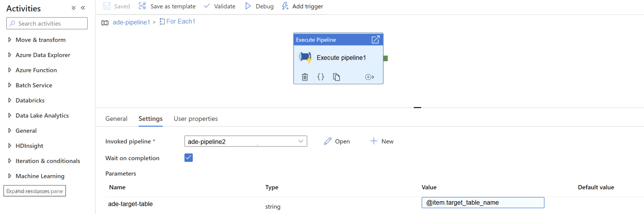
Task: Click the Debug button label
Action: click(265, 6)
